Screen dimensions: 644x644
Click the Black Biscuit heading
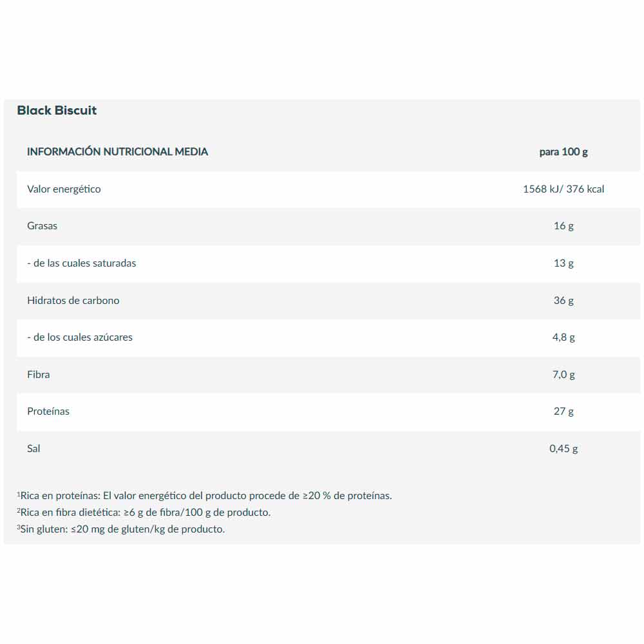point(57,110)
